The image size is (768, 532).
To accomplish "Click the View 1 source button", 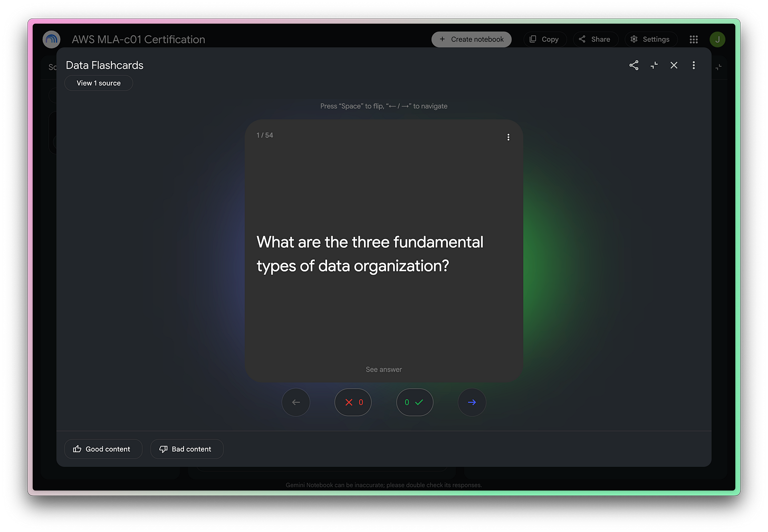I will 99,83.
